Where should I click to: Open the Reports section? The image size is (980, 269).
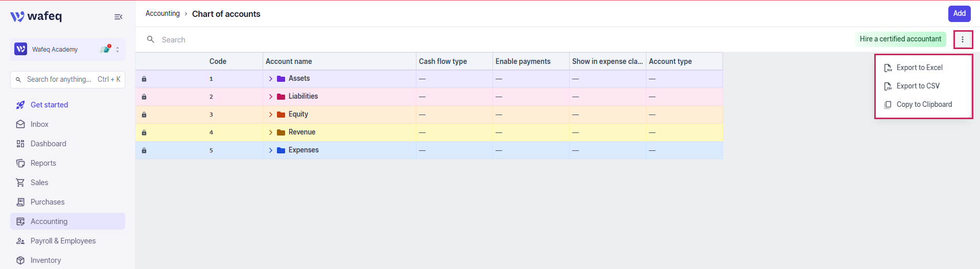[67, 163]
